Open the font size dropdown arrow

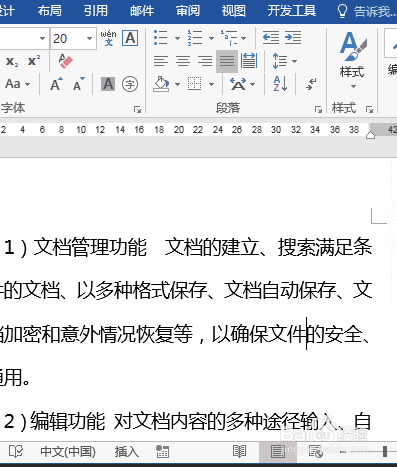tap(89, 38)
